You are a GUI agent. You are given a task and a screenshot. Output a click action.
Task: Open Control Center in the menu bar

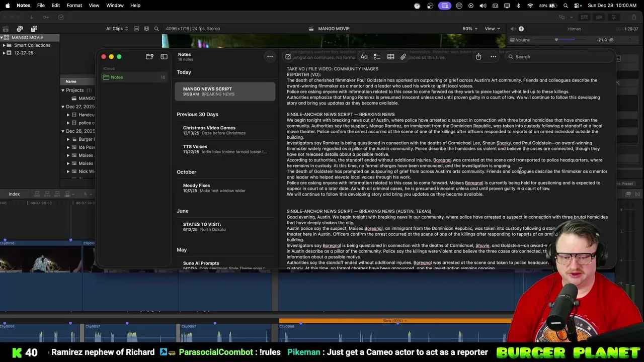(577, 6)
